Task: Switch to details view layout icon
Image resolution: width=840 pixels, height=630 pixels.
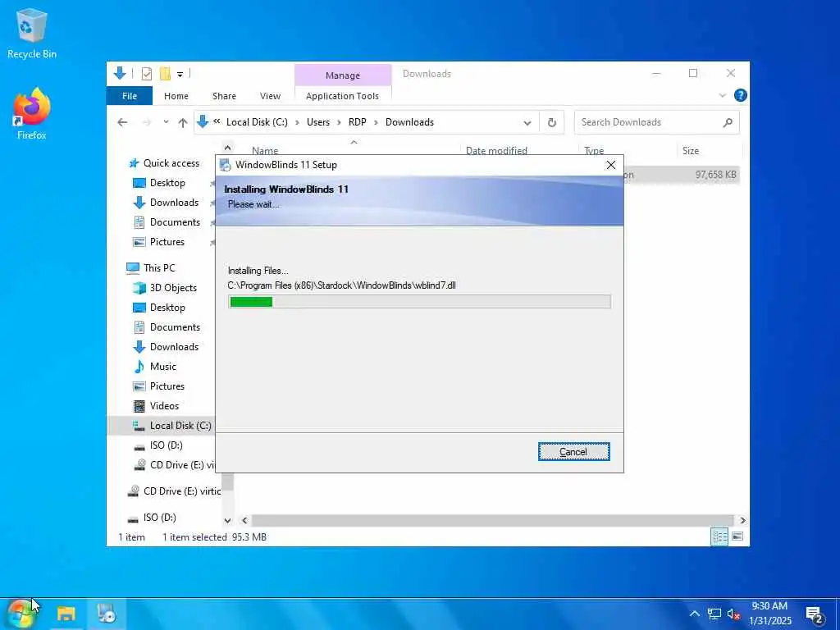Action: (719, 536)
